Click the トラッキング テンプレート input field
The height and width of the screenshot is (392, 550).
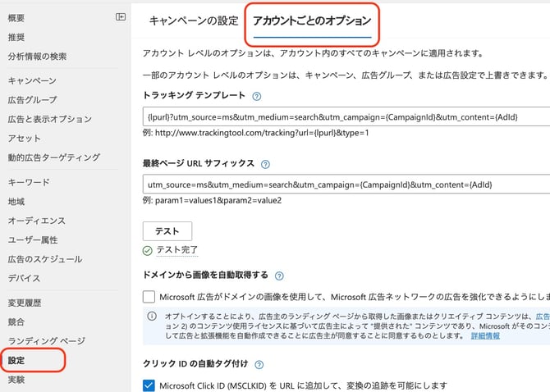pyautogui.click(x=345, y=117)
